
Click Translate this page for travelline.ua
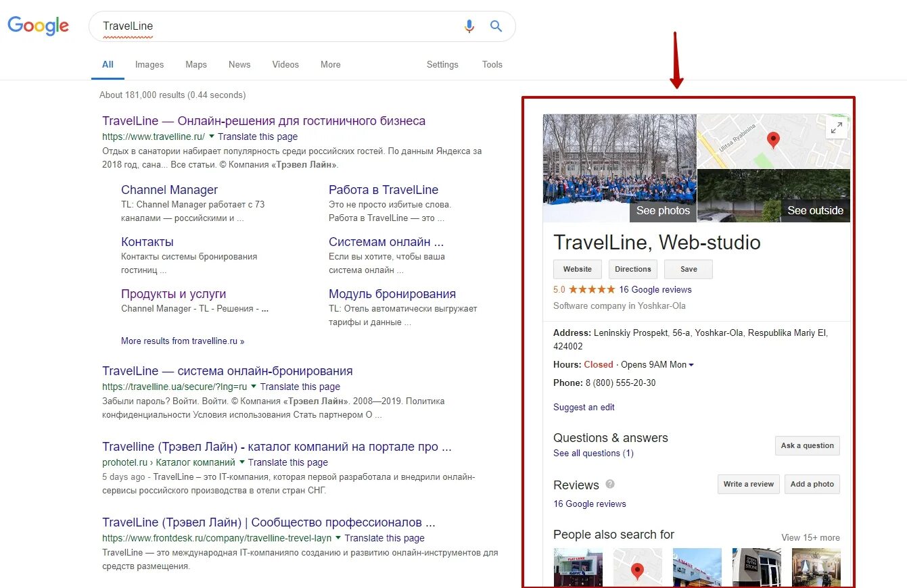pos(300,387)
